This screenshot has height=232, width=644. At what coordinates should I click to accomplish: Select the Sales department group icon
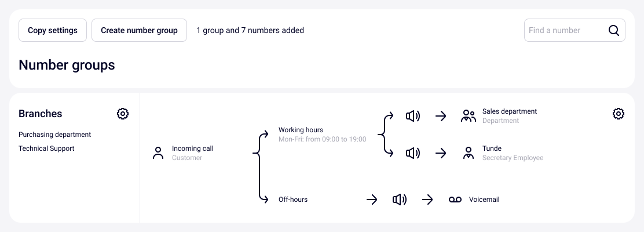pos(468,116)
